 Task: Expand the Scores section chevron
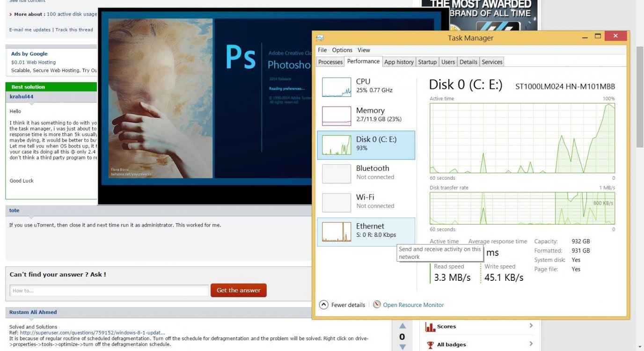(x=531, y=326)
